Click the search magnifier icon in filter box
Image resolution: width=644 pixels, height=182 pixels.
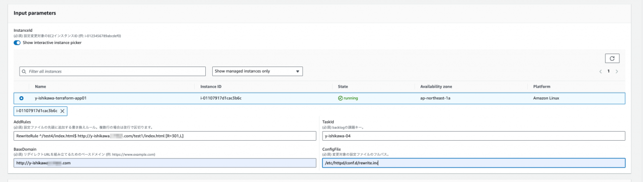point(23,72)
